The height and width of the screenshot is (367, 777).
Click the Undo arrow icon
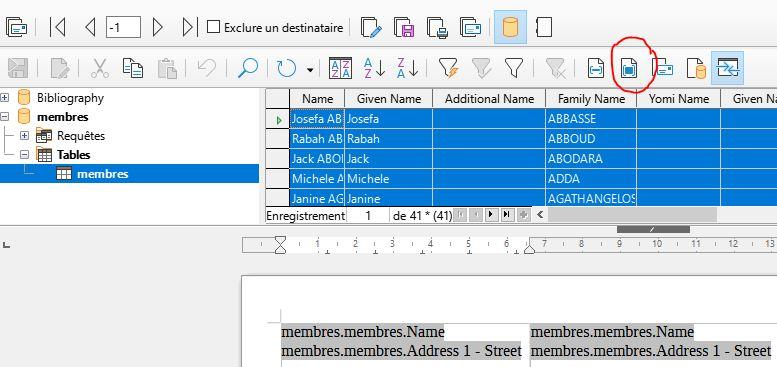tap(207, 68)
